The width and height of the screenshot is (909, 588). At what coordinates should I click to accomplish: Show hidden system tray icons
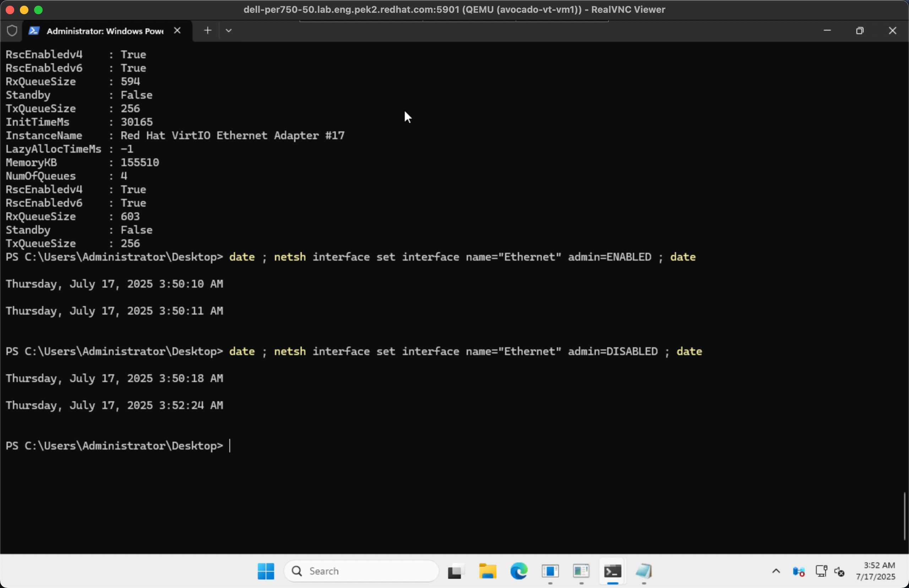tap(776, 571)
